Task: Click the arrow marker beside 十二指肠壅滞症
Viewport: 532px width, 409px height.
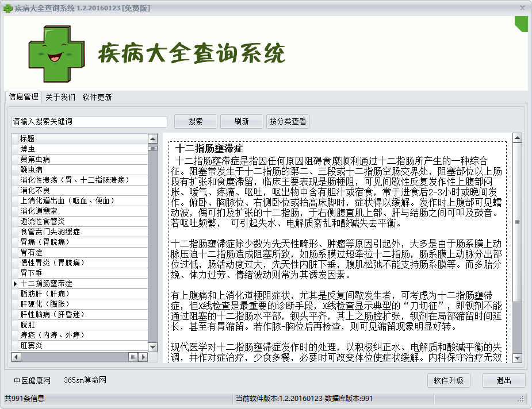Action: point(15,284)
